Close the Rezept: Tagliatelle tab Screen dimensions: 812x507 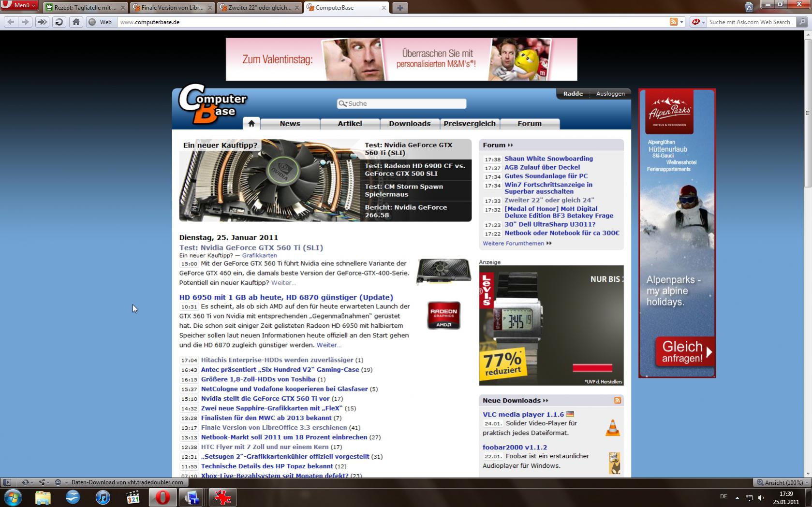[x=122, y=8]
